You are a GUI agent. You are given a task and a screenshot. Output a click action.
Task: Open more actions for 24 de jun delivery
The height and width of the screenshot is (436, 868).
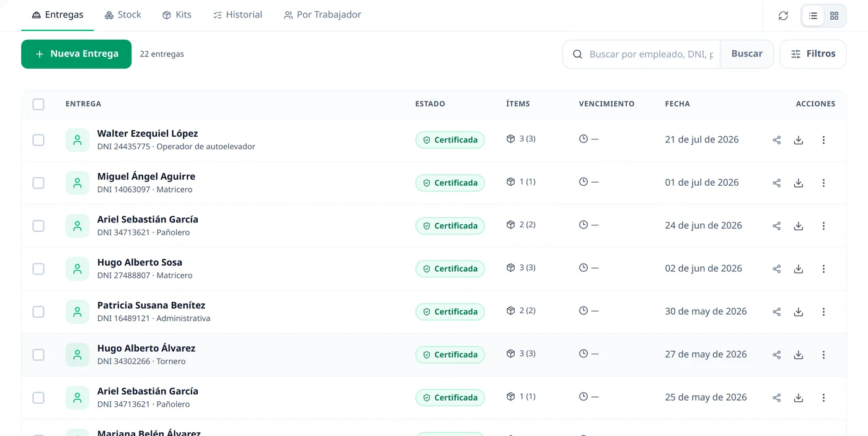tap(823, 226)
